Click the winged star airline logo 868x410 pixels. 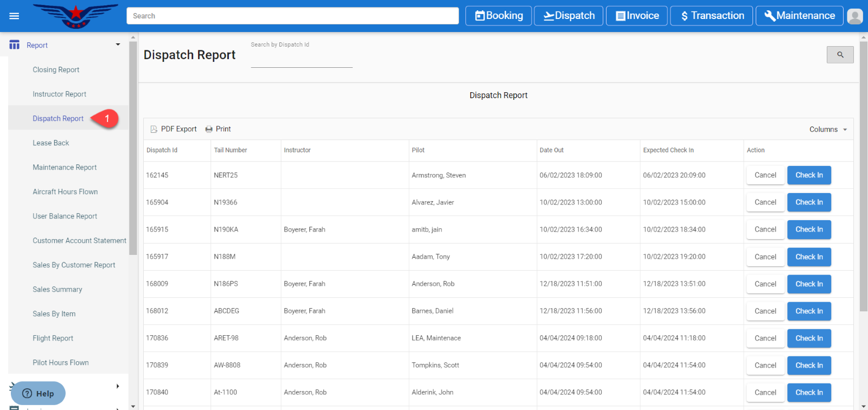pos(75,16)
